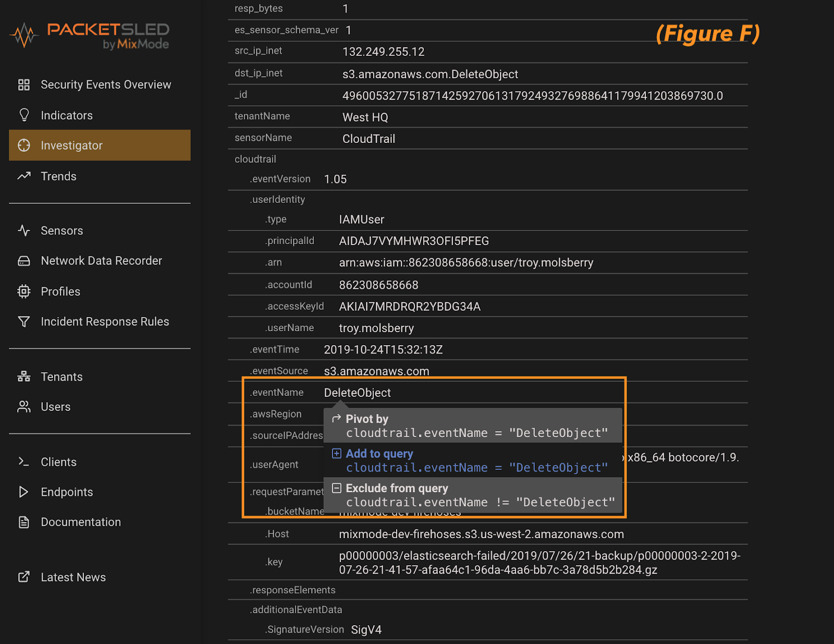This screenshot has height=644, width=834.
Task: Click the Investigator crosshair icon
Action: [x=24, y=145]
